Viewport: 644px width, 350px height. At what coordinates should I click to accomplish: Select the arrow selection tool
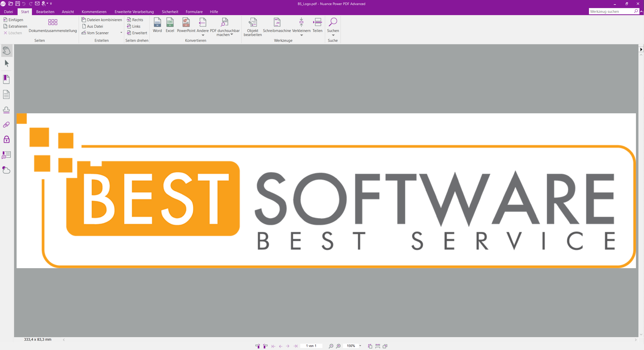pos(7,63)
